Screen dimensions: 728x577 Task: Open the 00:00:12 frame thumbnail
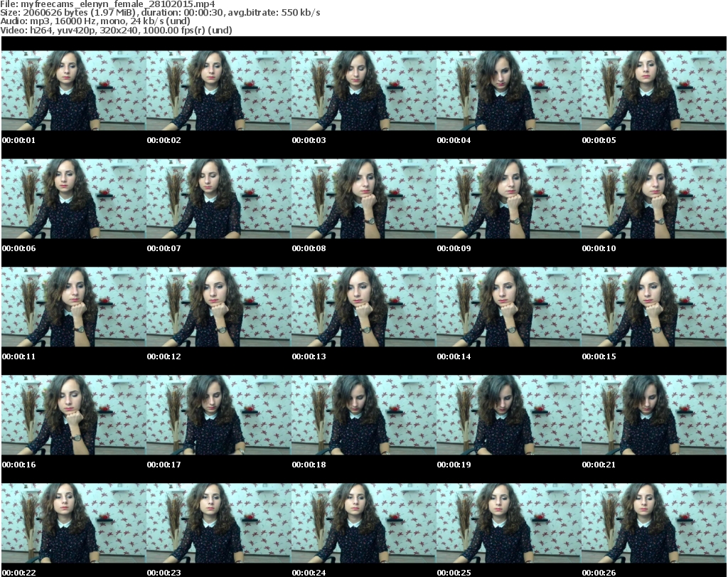[219, 307]
